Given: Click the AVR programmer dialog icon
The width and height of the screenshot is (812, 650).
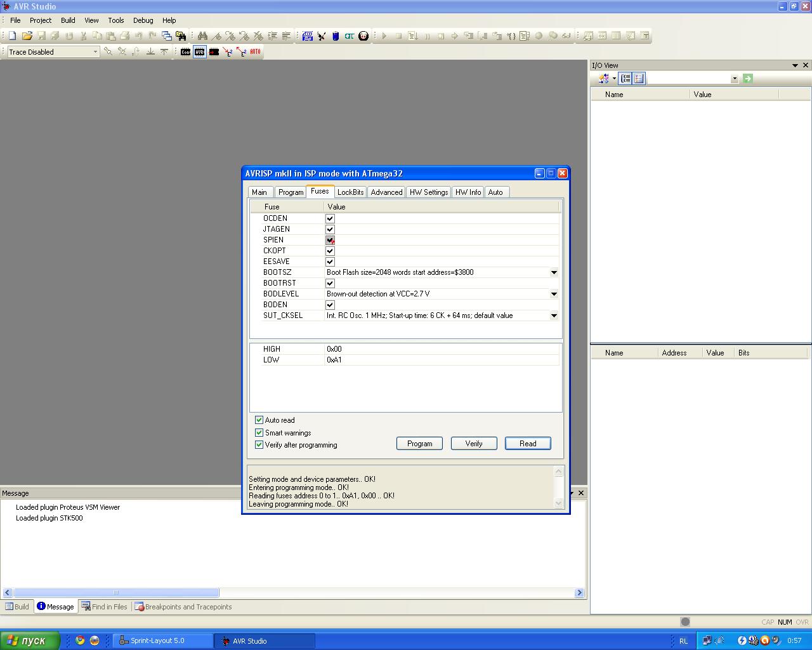Looking at the screenshot, I should [x=199, y=52].
